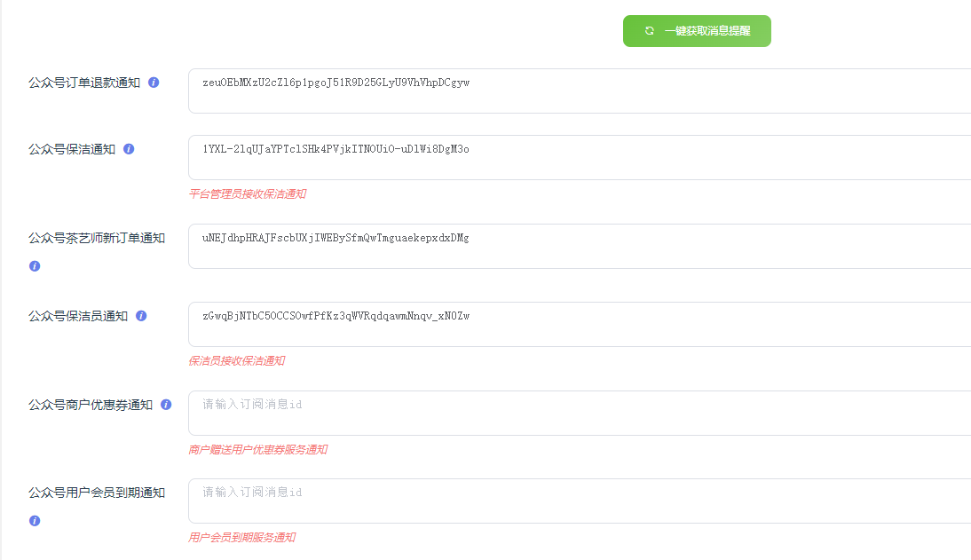Click info icon beside 公众号保洁员通知

(141, 316)
